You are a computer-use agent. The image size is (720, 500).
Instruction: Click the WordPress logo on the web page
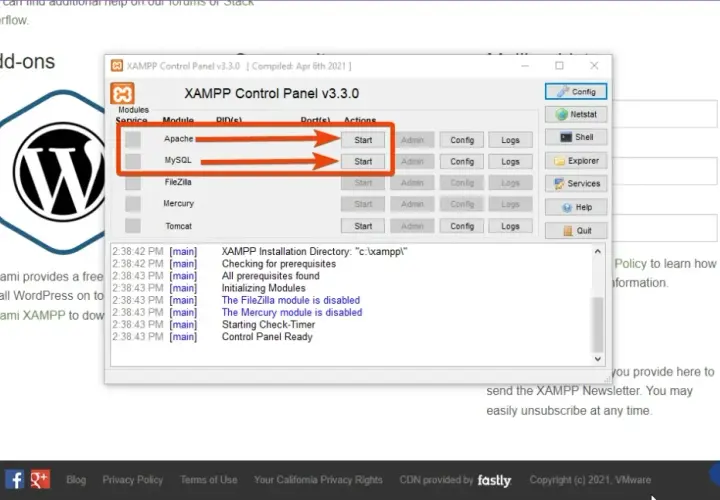pos(58,172)
